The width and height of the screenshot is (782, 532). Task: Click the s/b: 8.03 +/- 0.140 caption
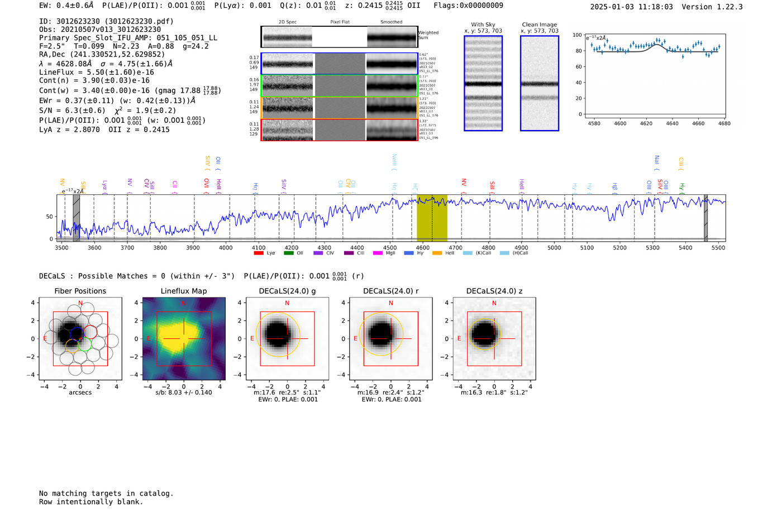pos(184,392)
